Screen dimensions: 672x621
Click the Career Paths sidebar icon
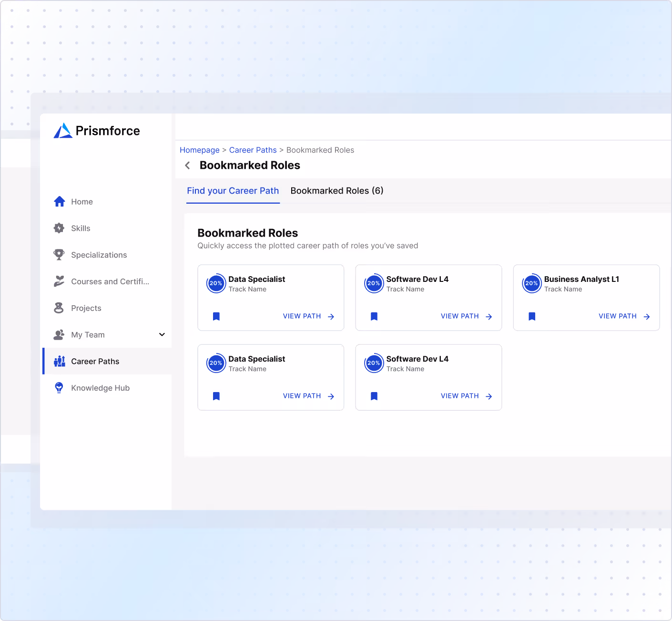(x=59, y=361)
